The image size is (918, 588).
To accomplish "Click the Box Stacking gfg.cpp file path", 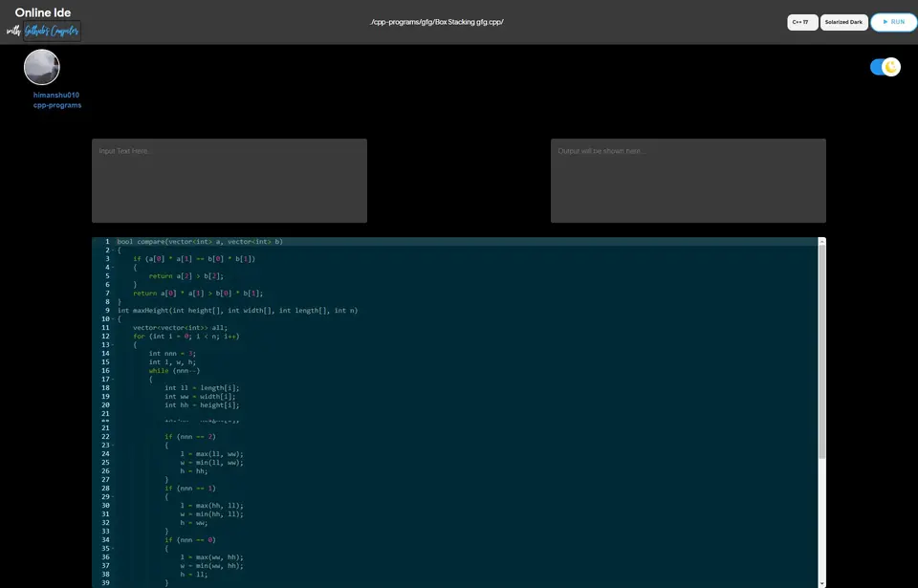I will pyautogui.click(x=437, y=22).
